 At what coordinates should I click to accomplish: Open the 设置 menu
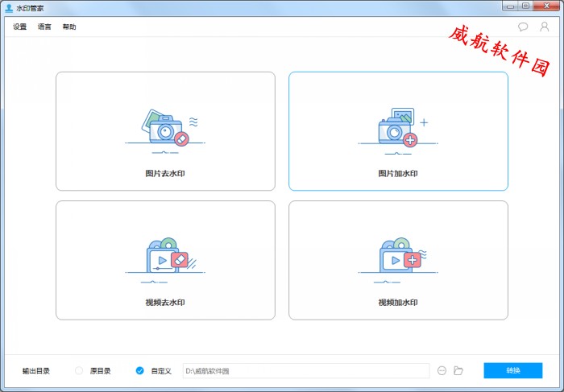click(20, 27)
